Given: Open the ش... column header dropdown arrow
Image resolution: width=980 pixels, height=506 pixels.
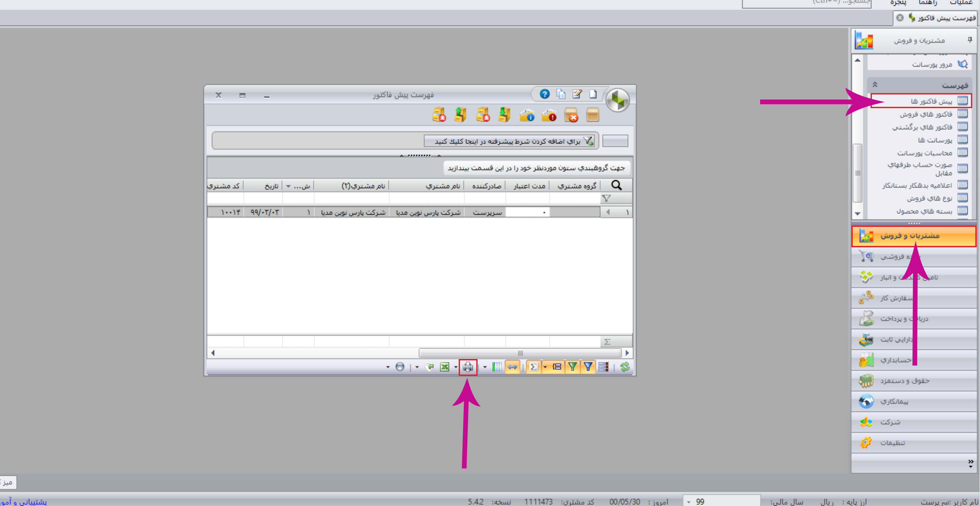Looking at the screenshot, I should [288, 186].
